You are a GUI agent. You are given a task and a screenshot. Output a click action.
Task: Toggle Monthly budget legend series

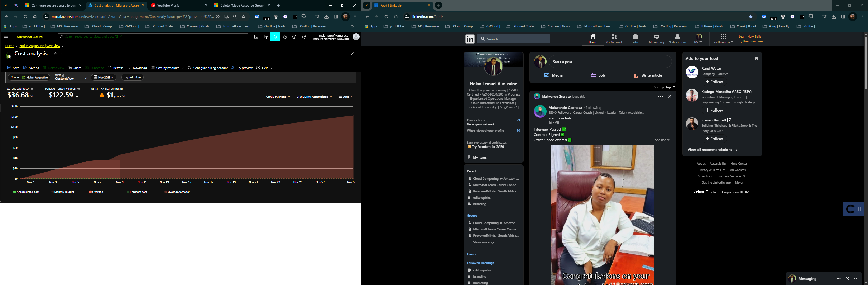point(62,192)
